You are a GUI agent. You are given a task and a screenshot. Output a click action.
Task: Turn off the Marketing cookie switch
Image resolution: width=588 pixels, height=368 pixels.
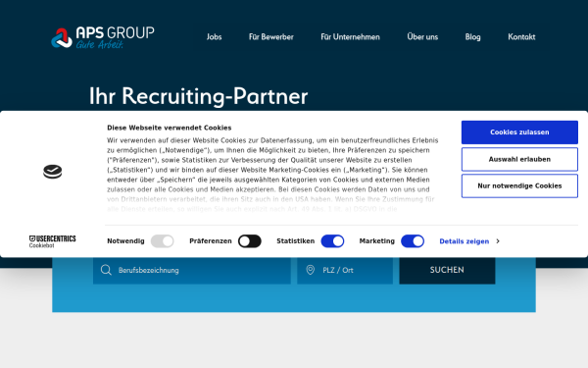pyautogui.click(x=413, y=241)
